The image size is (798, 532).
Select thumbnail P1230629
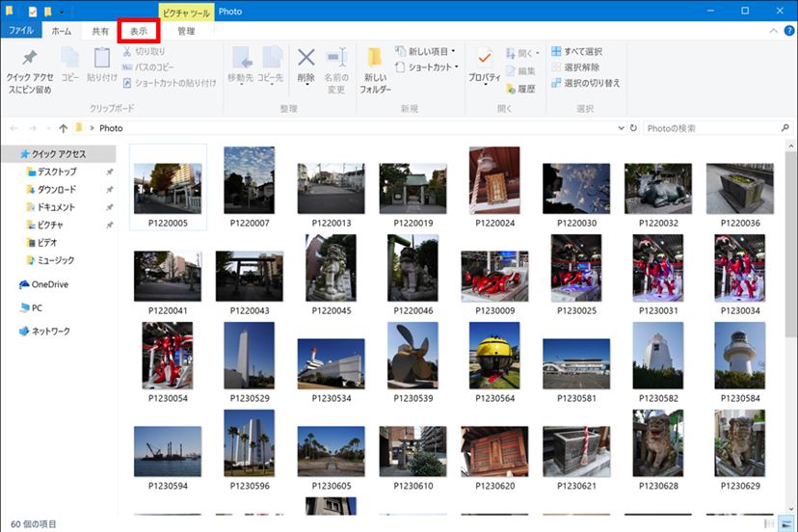tap(740, 450)
